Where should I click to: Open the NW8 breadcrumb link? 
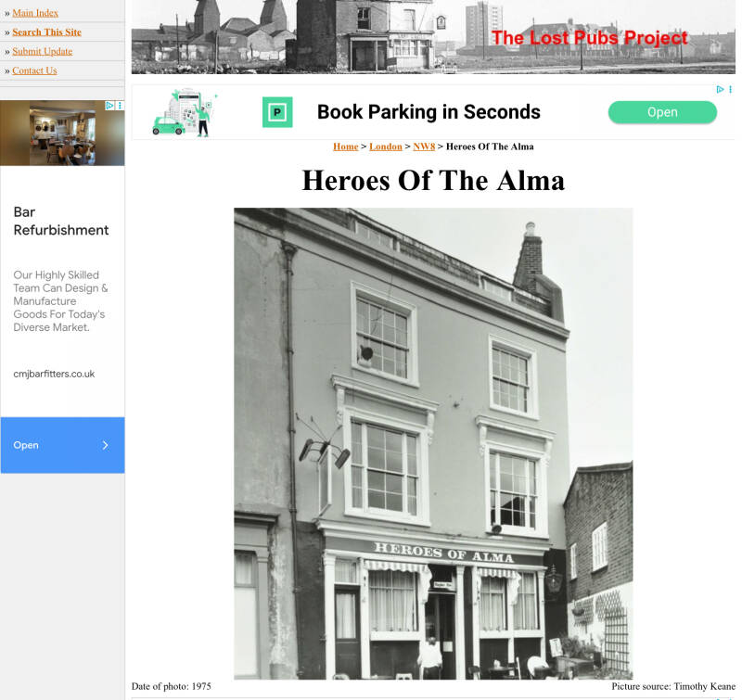pyautogui.click(x=424, y=146)
